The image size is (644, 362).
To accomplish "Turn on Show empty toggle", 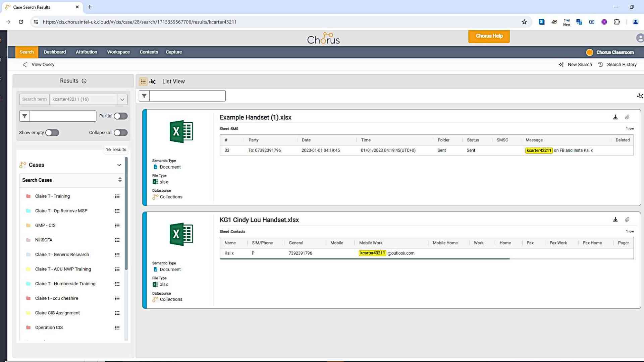I will (x=52, y=133).
